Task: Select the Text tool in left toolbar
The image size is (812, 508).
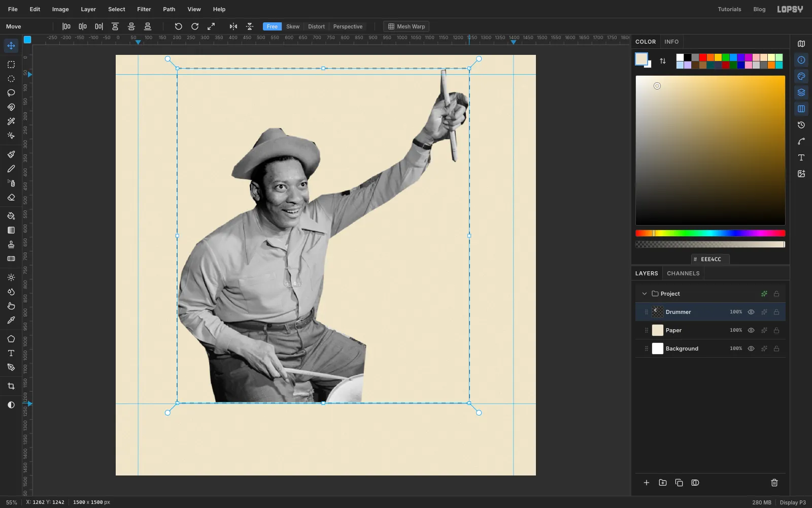Action: [11, 353]
